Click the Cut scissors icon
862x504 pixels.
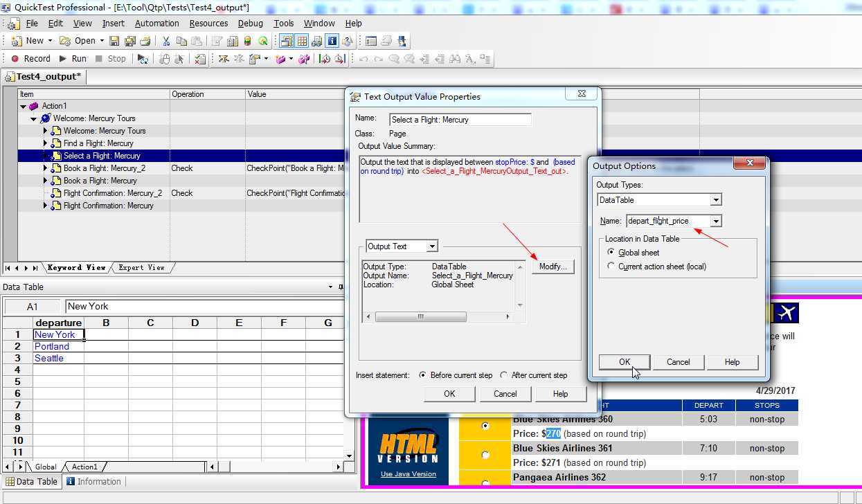(166, 41)
